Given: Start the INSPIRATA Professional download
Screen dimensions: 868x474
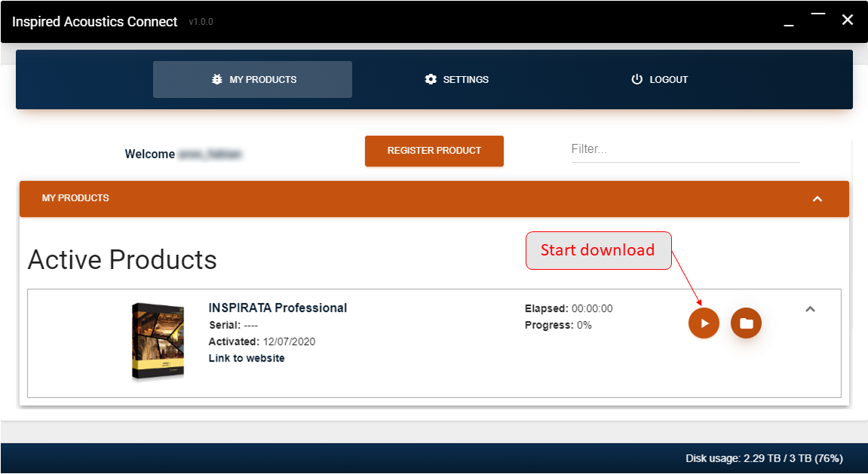Looking at the screenshot, I should pyautogui.click(x=704, y=323).
